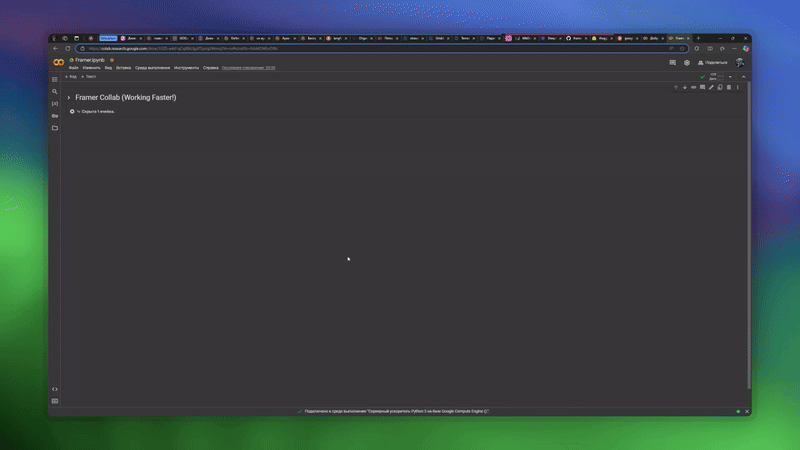Click the Framer Collab (Working Faster!) heading
Image resolution: width=800 pixels, height=450 pixels.
pyautogui.click(x=126, y=97)
